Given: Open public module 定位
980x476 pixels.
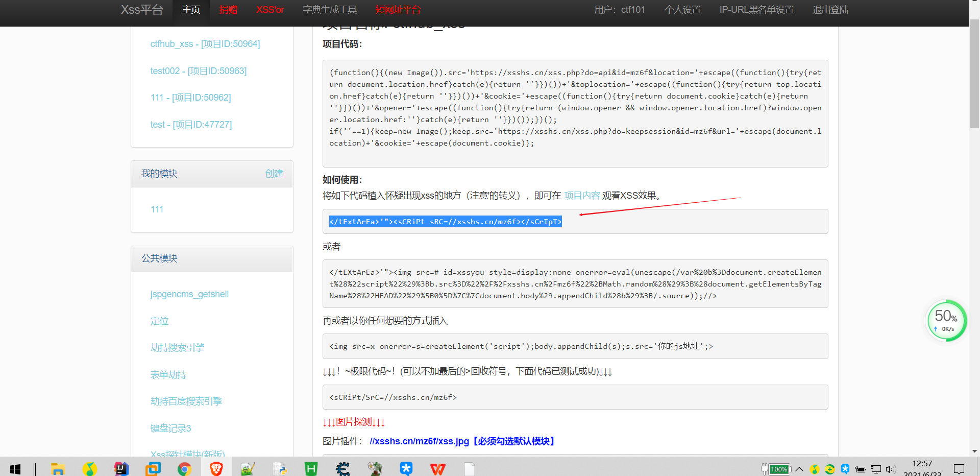Looking at the screenshot, I should 159,321.
